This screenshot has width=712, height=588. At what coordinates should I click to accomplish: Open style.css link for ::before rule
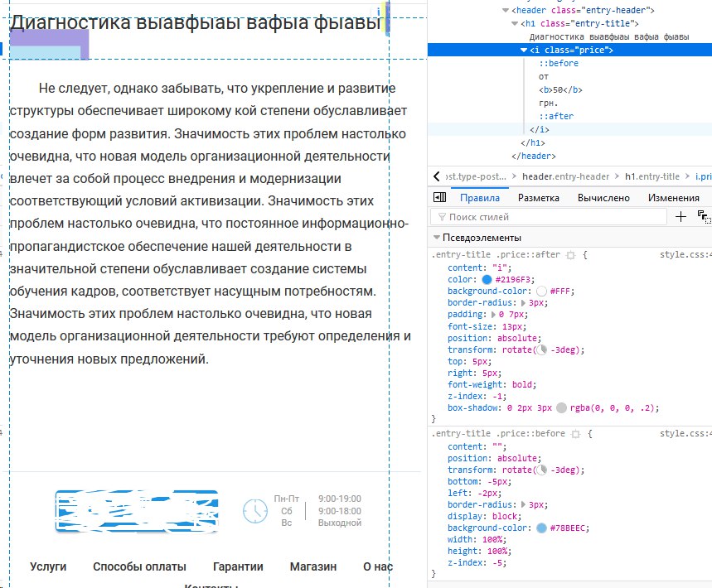(x=685, y=433)
